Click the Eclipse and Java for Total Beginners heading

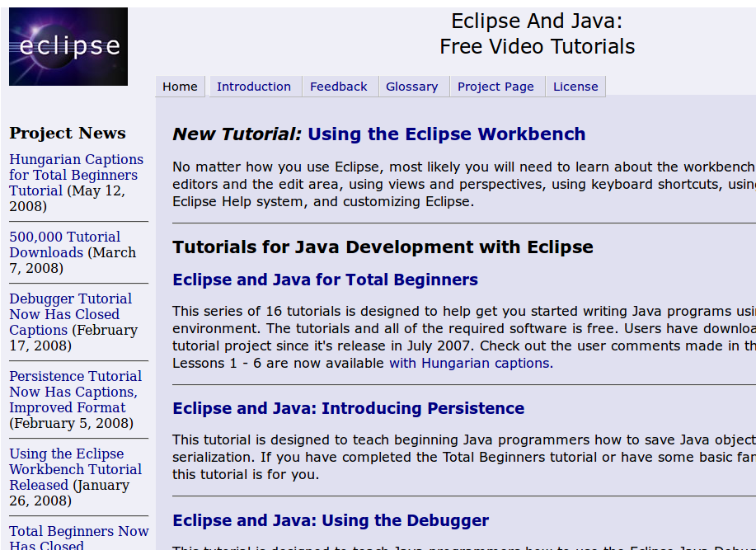[325, 280]
